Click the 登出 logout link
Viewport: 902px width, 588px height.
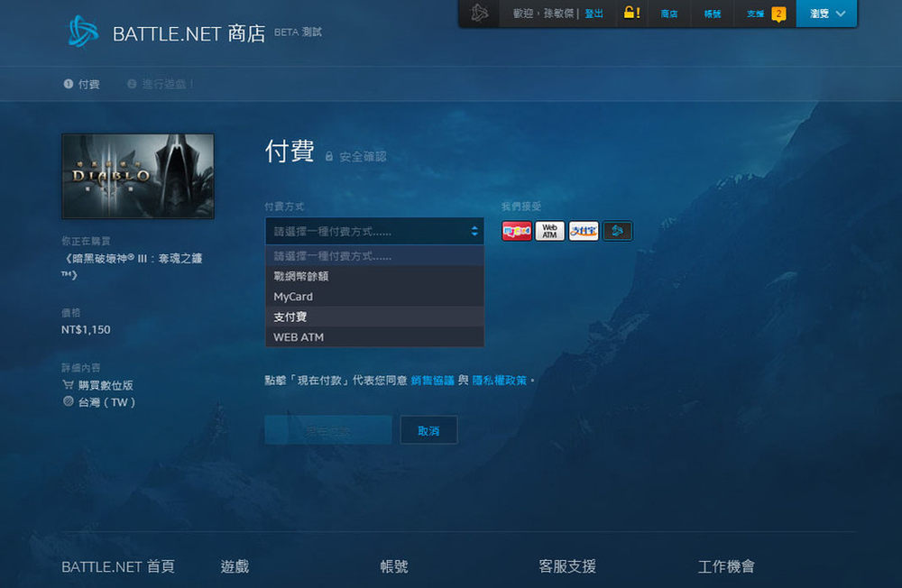[594, 14]
